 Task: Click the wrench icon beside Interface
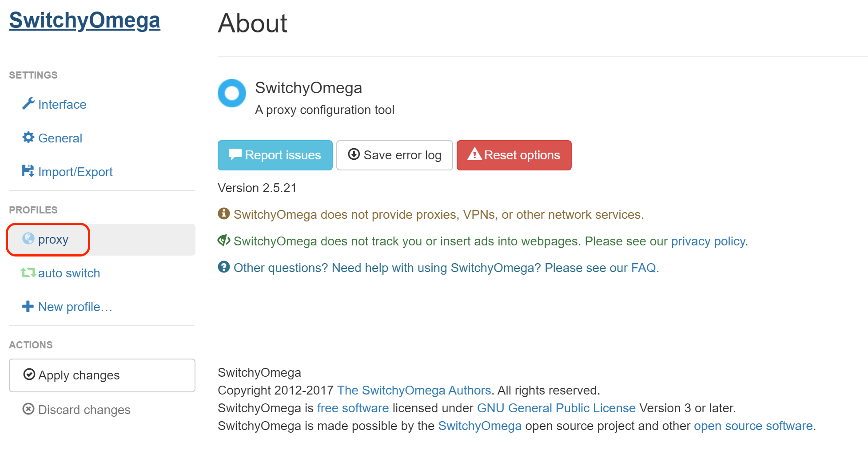point(28,104)
